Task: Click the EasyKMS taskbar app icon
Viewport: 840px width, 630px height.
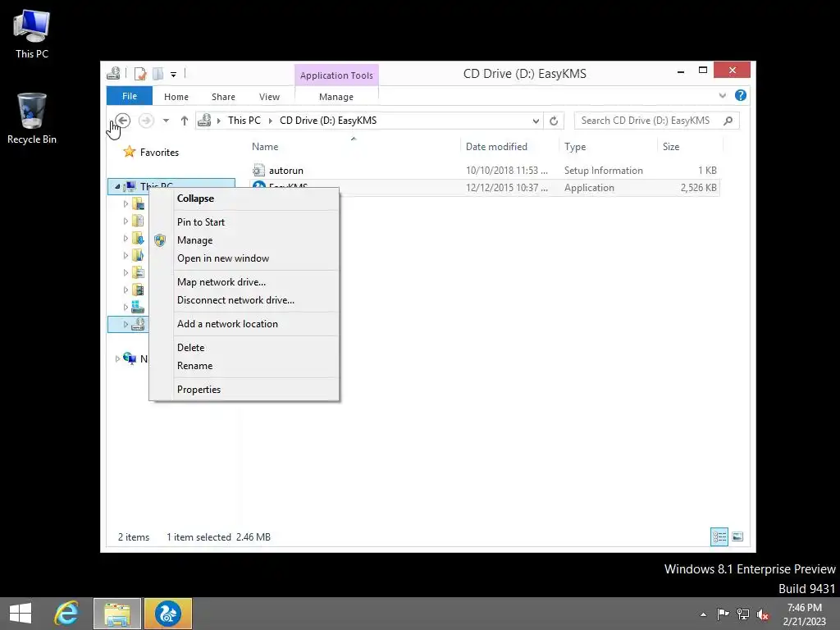Action: click(167, 614)
